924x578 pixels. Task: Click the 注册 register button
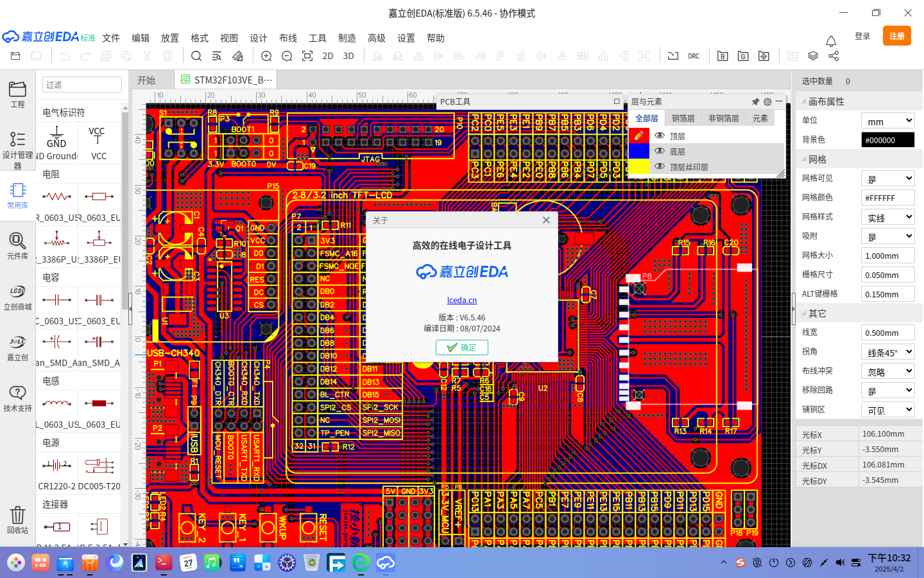point(897,36)
